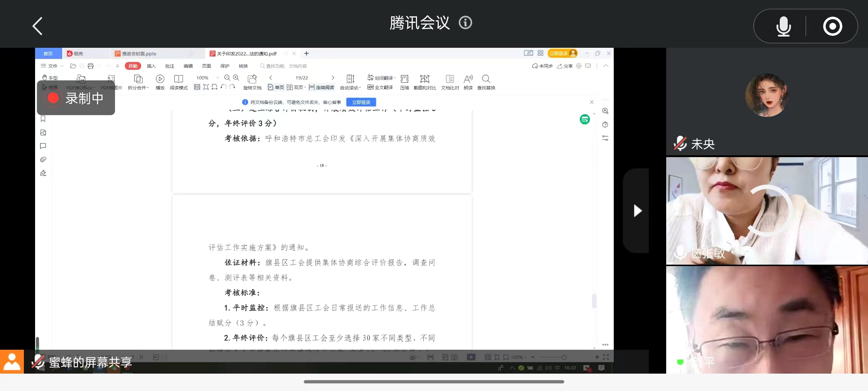Go back with the left arrow
This screenshot has width=868, height=391.
coord(38,26)
